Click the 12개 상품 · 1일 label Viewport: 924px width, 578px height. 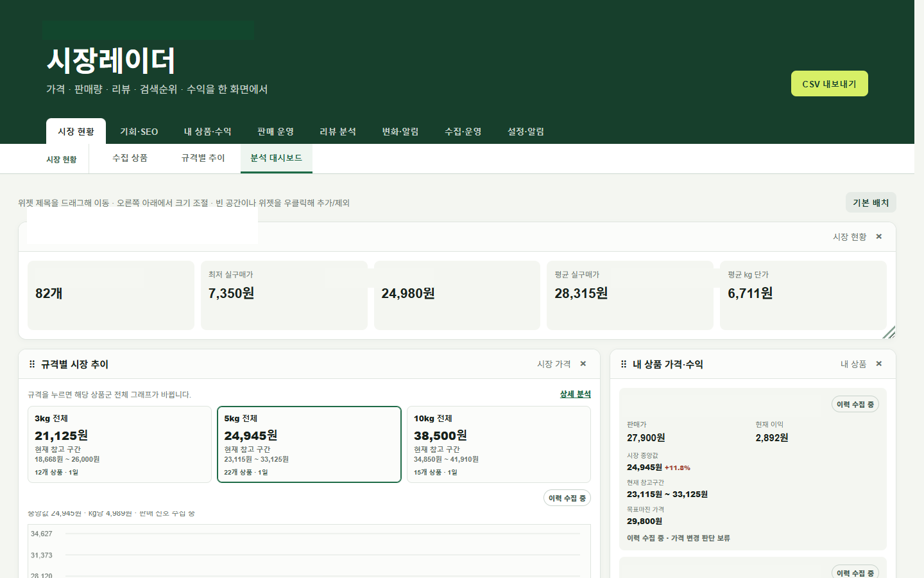[x=56, y=472]
